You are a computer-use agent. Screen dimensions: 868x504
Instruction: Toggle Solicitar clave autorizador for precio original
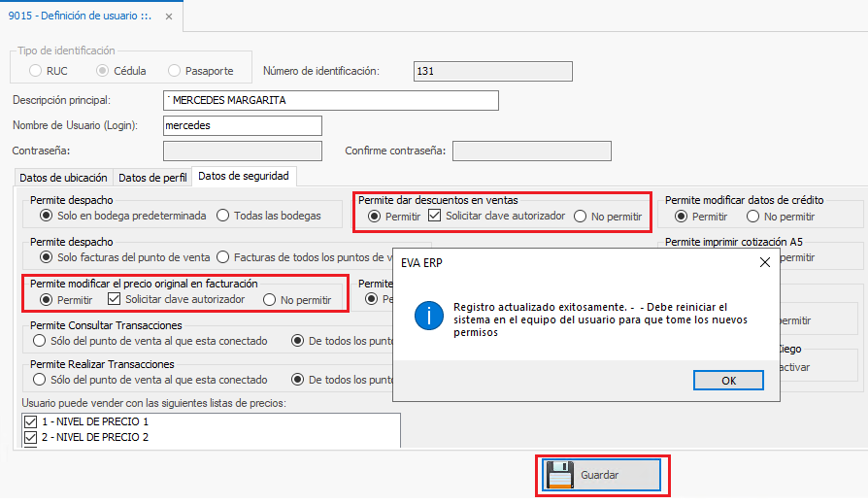[117, 300]
